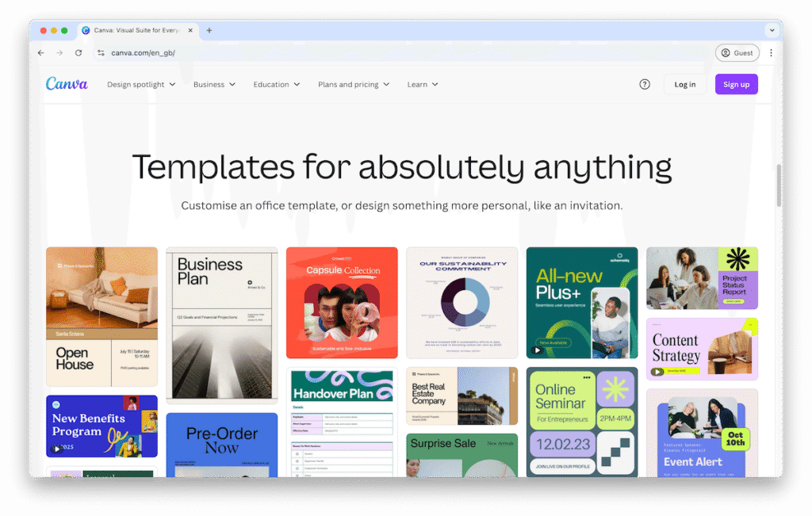Screen dimensions: 812x516
Task: Open the New Benefits Program template
Action: (102, 426)
